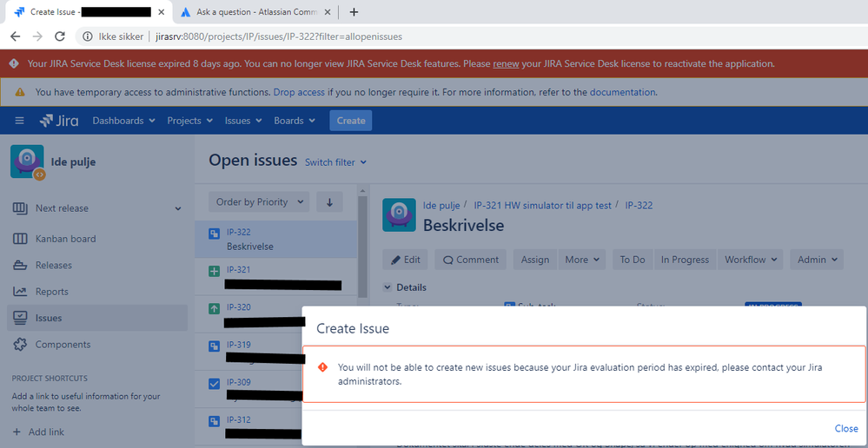This screenshot has height=448, width=868.
Task: Click the improvement arrow icon of IP-320
Action: tap(214, 309)
